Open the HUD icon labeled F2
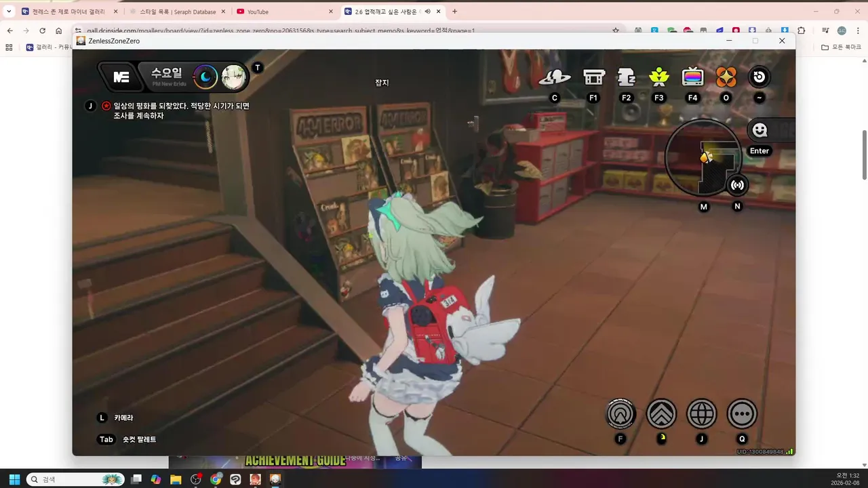 tap(626, 77)
